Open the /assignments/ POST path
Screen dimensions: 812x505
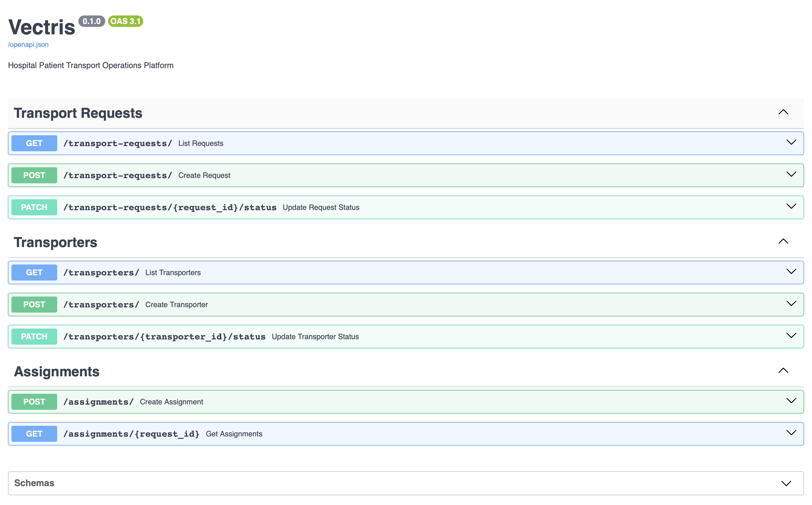pyautogui.click(x=98, y=402)
